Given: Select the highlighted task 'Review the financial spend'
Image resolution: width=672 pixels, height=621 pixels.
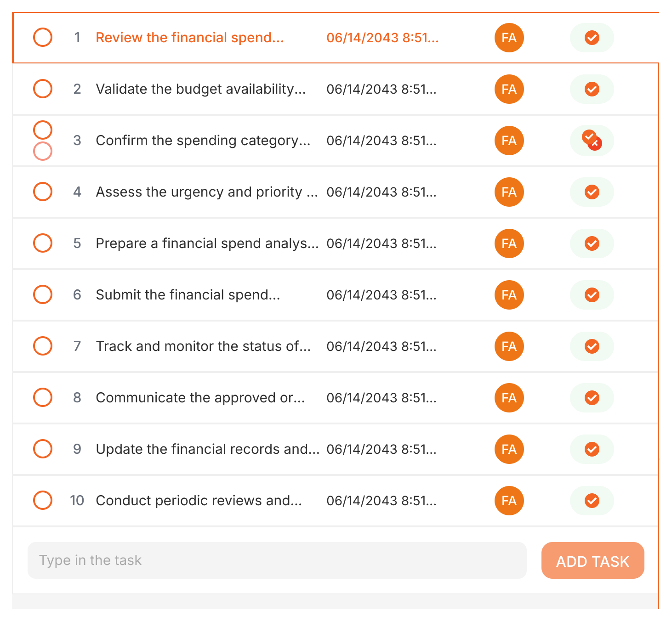Looking at the screenshot, I should pyautogui.click(x=190, y=37).
